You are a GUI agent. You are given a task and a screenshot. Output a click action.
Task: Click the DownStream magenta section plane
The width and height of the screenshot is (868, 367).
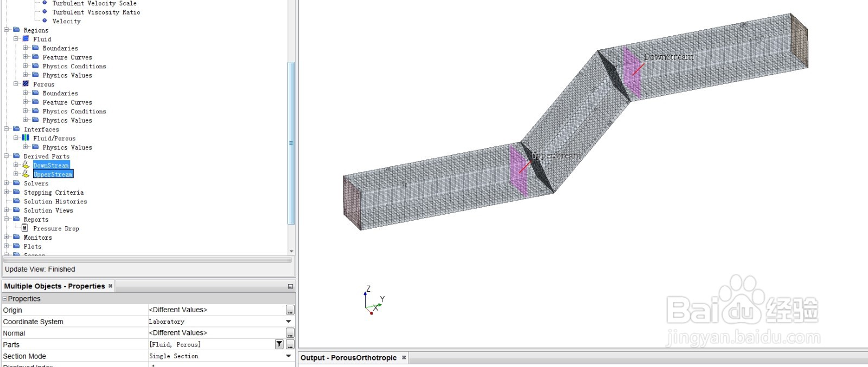point(632,73)
